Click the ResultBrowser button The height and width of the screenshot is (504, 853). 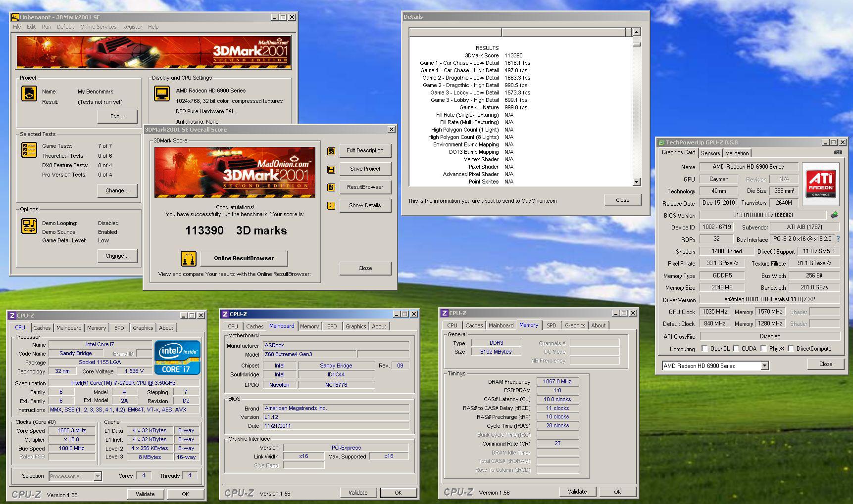(365, 187)
